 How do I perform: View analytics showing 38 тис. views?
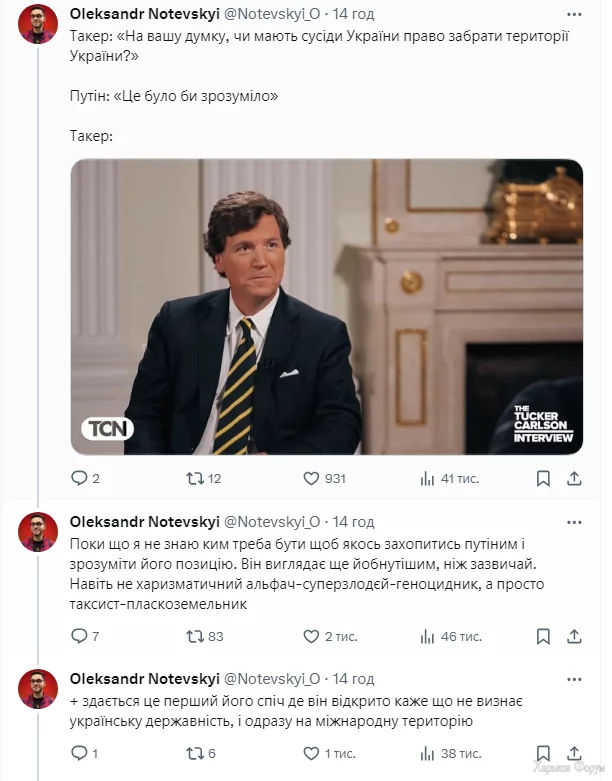[451, 754]
